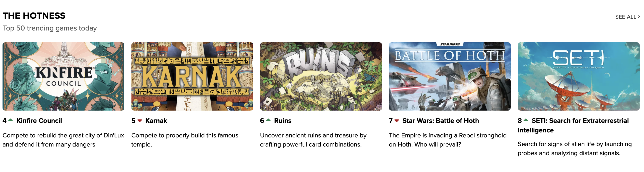Click the green up arrow beside SETI title
The width and height of the screenshot is (644, 172).
526,120
